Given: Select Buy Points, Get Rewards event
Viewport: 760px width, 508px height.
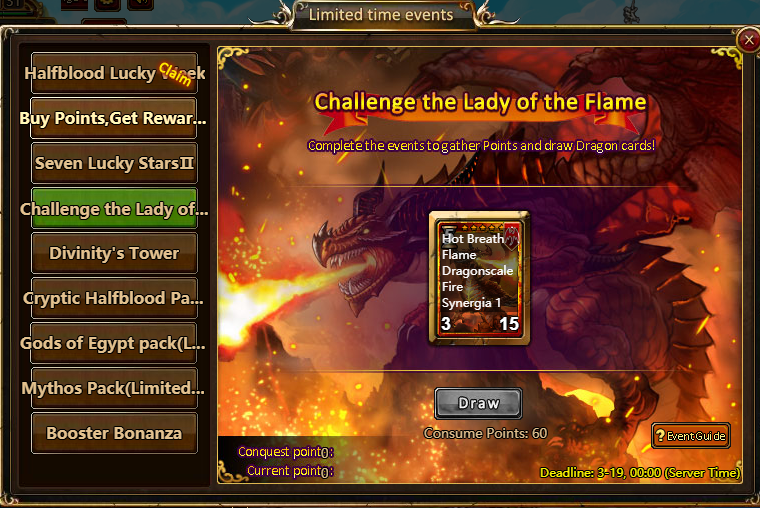Looking at the screenshot, I should point(114,118).
